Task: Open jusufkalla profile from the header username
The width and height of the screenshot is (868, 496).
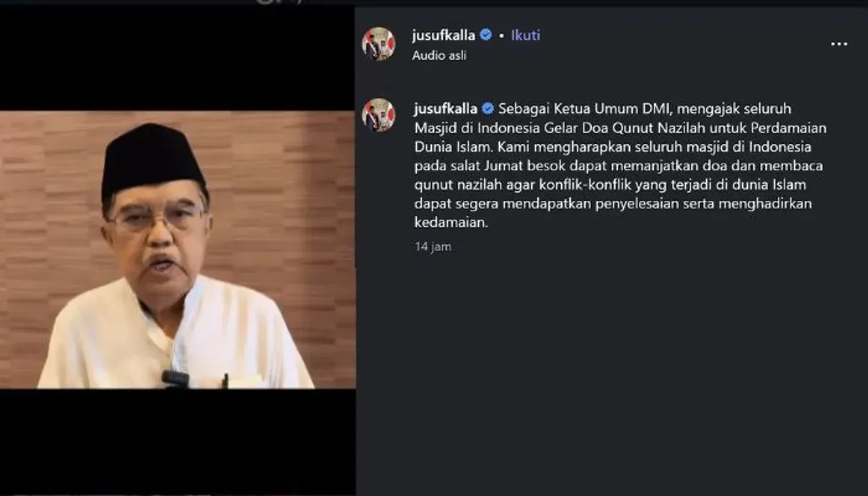Action: coord(444,35)
